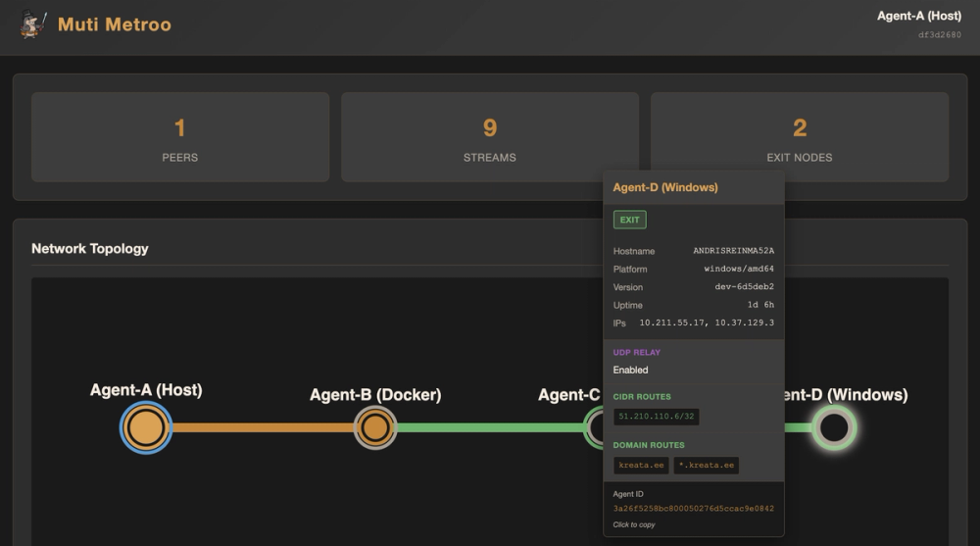Viewport: 980px width, 546px height.
Task: Click the UDP Relay Enabled status
Action: [630, 371]
